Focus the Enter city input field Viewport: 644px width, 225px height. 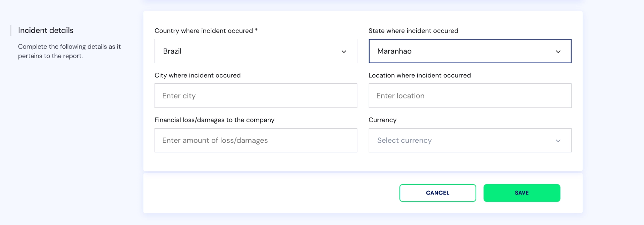(x=256, y=96)
